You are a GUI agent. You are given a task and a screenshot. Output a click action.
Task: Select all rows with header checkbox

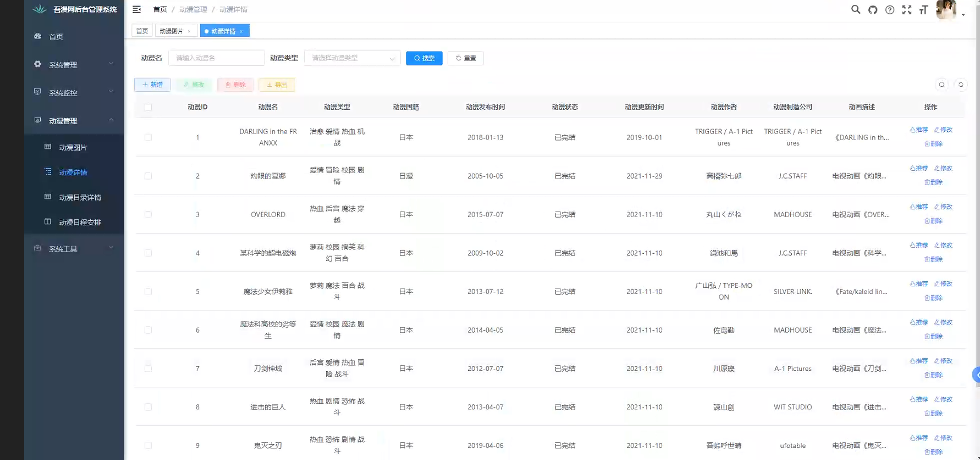(x=148, y=107)
